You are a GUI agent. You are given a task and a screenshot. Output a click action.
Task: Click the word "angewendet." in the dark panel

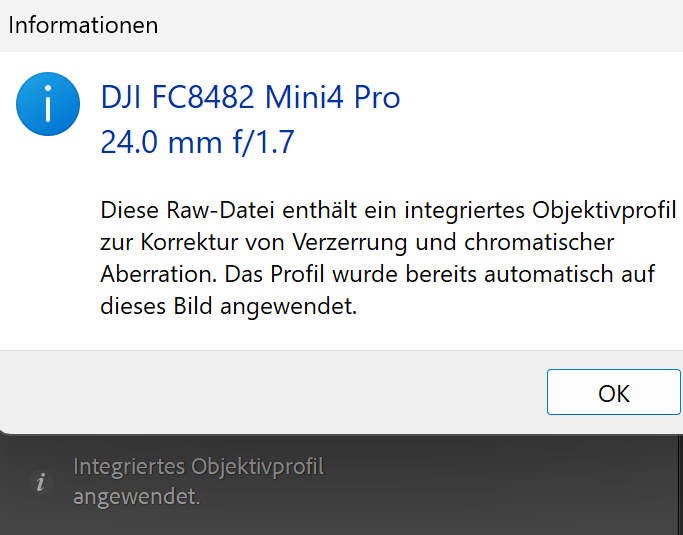click(x=136, y=496)
